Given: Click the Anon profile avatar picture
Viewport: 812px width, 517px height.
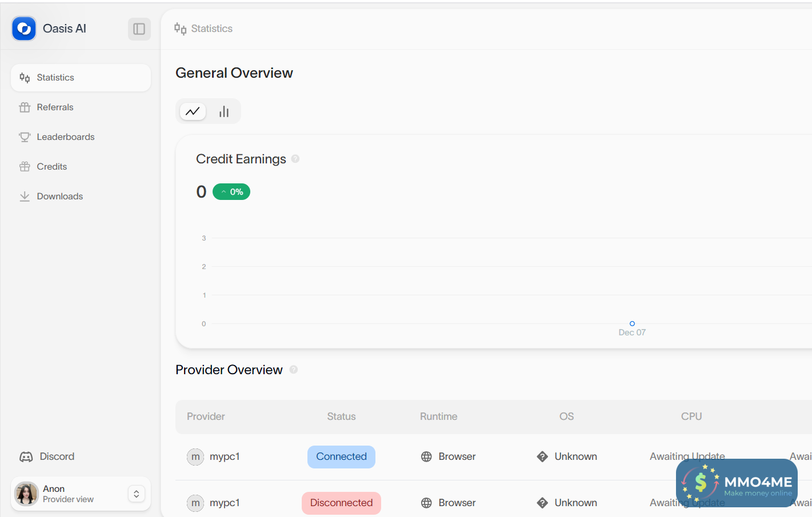Looking at the screenshot, I should click(26, 494).
